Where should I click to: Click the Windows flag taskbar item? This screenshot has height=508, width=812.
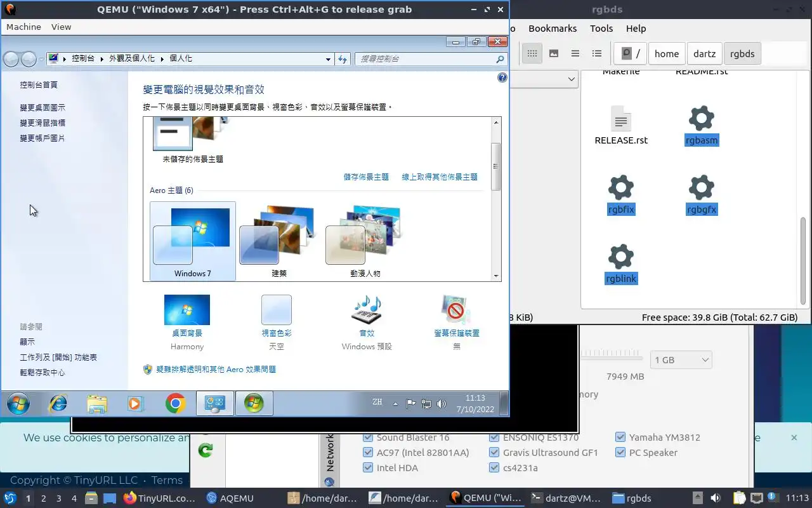click(254, 403)
